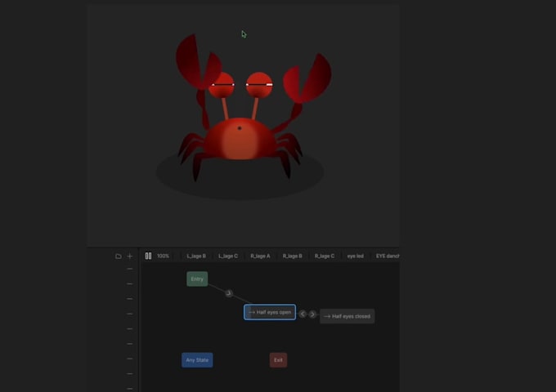Select the R_lage B tab
Viewport: 556px width, 392px height.
[x=292, y=256]
